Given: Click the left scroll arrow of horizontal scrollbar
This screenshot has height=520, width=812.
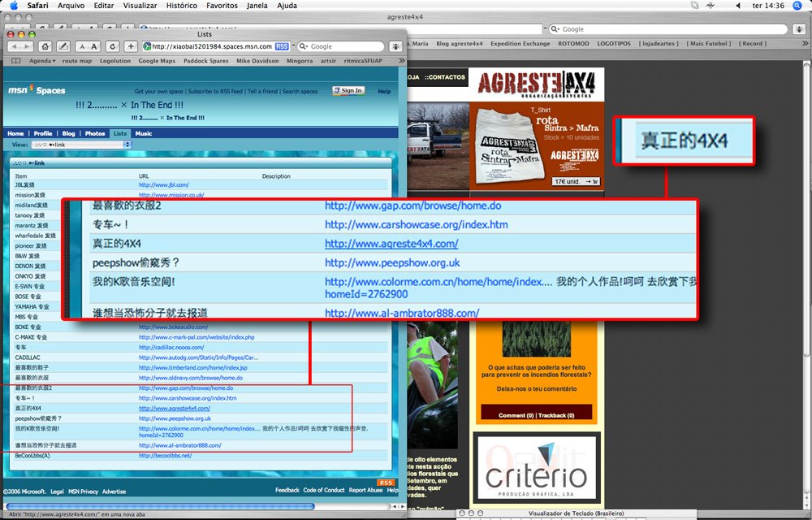Looking at the screenshot, I should (x=394, y=506).
